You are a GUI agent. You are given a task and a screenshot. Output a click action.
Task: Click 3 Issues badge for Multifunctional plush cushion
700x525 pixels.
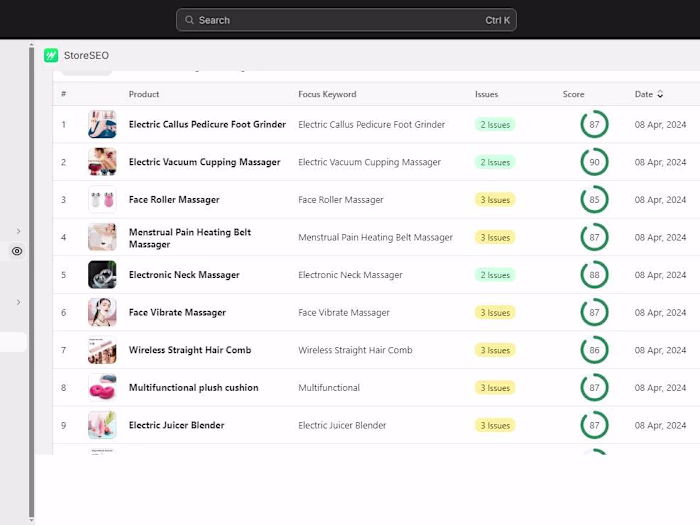tap(495, 388)
